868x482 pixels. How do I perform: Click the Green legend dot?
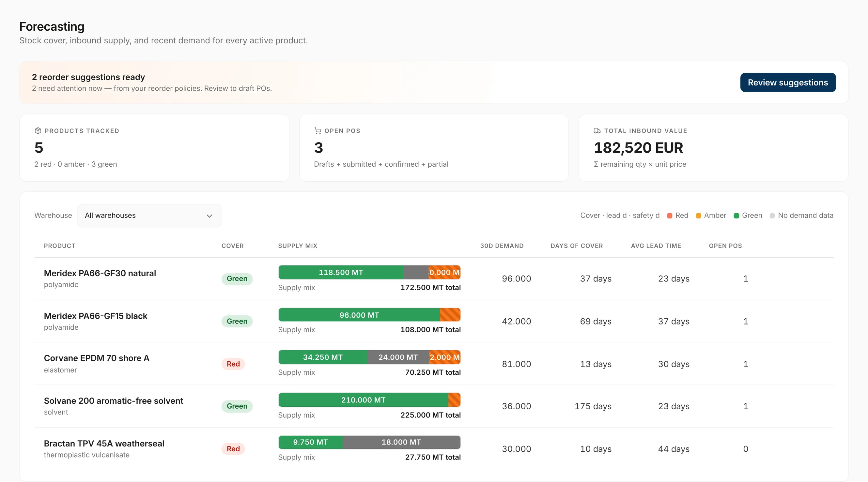pyautogui.click(x=736, y=216)
